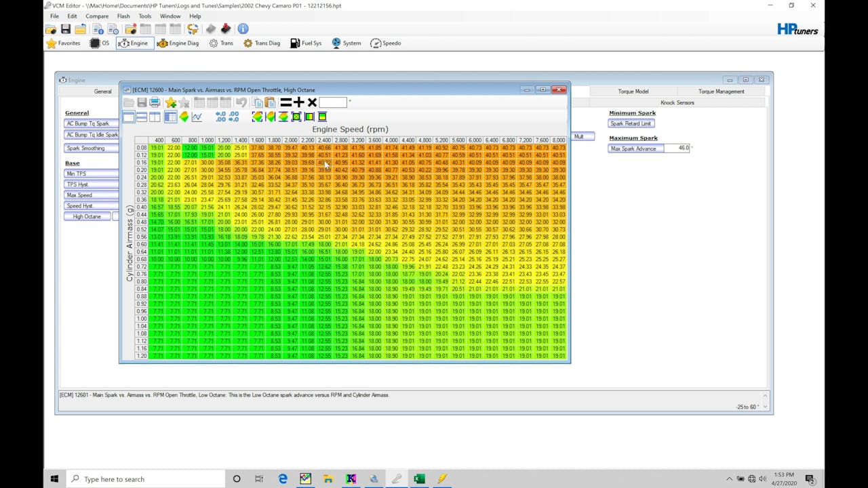Click the multiply operation icon
The height and width of the screenshot is (488, 868).
pyautogui.click(x=311, y=102)
